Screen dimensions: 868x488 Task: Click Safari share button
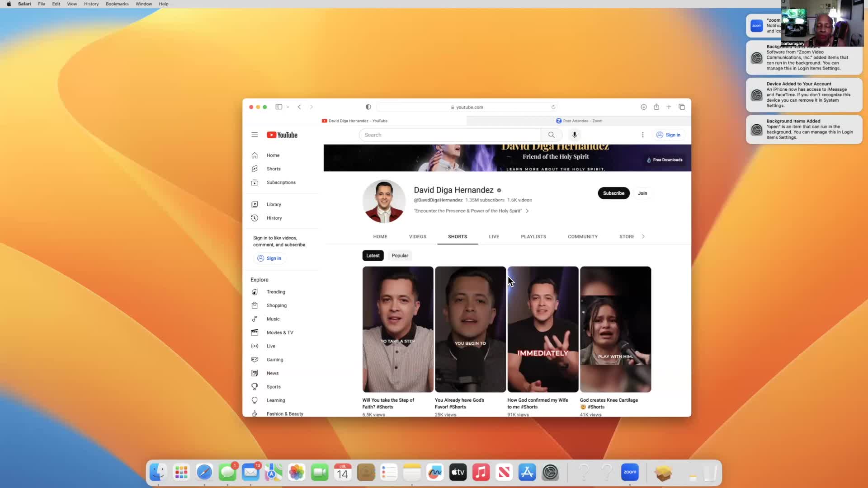pyautogui.click(x=656, y=107)
